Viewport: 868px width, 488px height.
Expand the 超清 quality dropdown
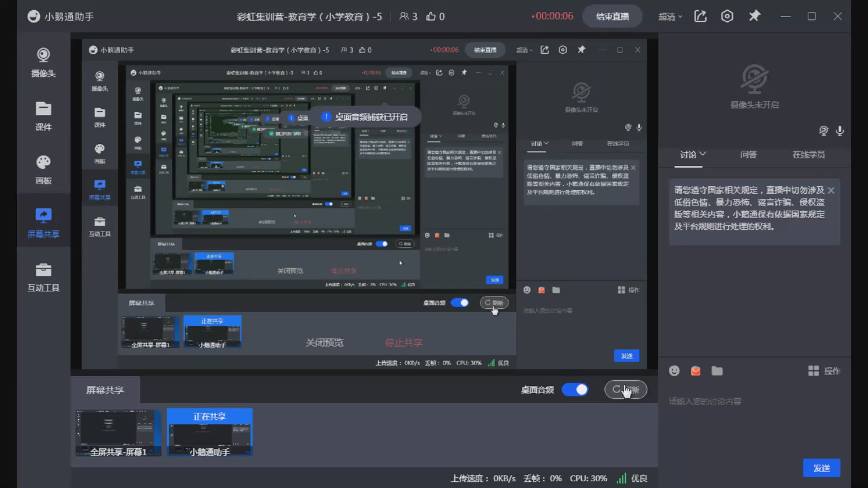[x=670, y=17]
